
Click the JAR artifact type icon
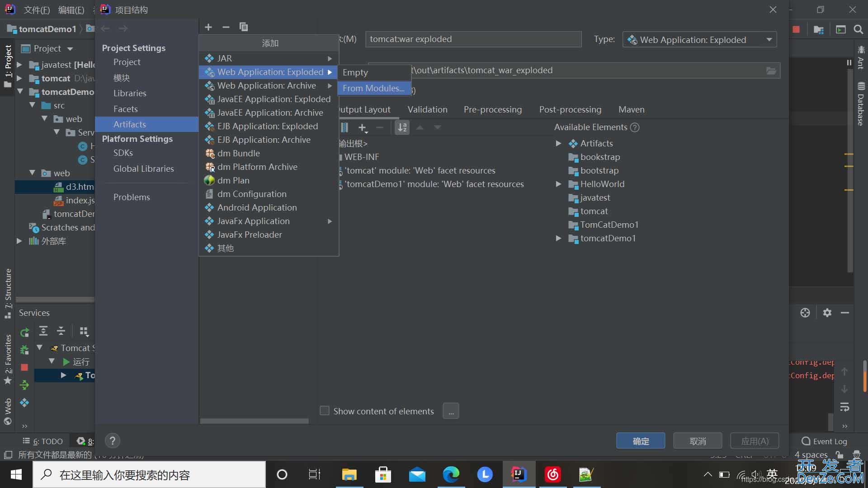209,57
